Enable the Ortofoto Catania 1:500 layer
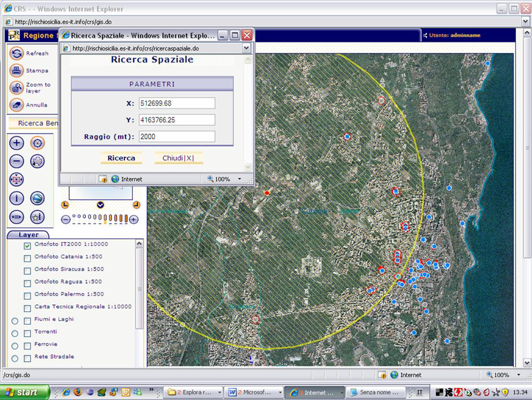Image resolution: width=532 pixels, height=400 pixels. (x=27, y=258)
